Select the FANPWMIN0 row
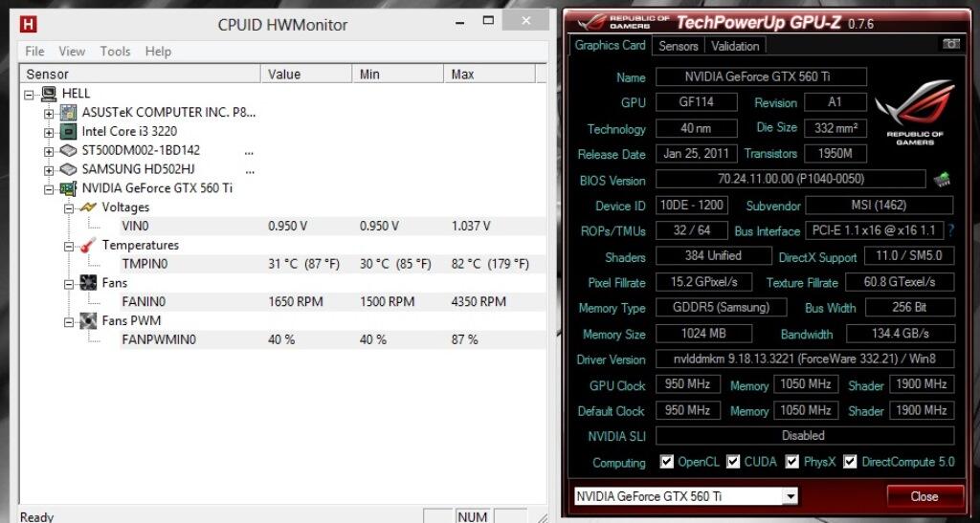The height and width of the screenshot is (523, 980). 332,339
